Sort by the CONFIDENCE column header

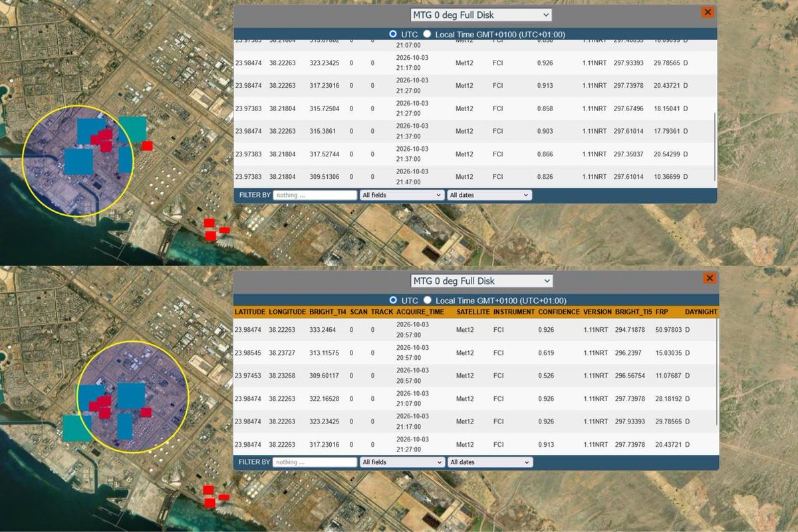tap(559, 312)
